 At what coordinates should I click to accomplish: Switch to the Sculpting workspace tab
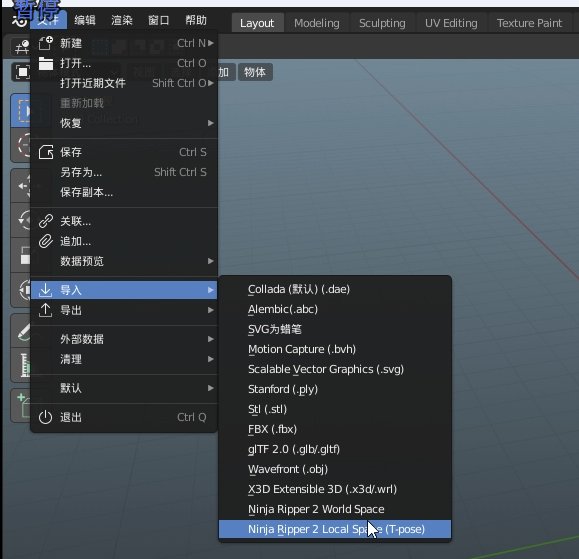(382, 23)
